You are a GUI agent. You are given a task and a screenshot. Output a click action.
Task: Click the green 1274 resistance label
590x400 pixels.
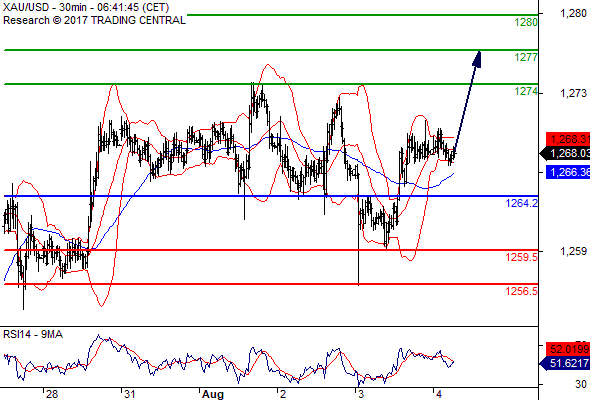point(526,91)
